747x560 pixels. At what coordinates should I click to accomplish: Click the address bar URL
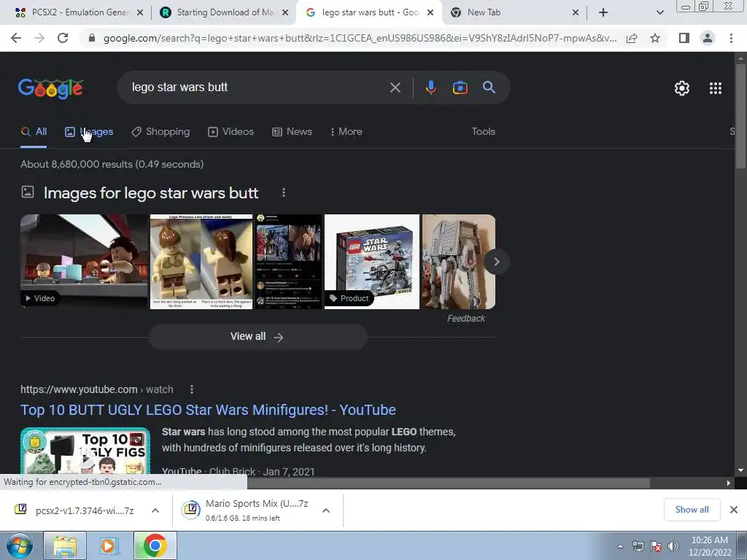[x=360, y=38]
